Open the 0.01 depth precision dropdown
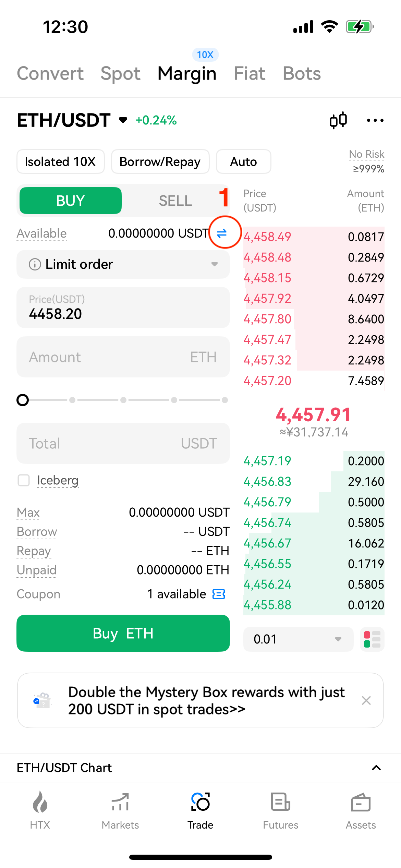Viewport: 401px width, 868px height. (x=298, y=639)
